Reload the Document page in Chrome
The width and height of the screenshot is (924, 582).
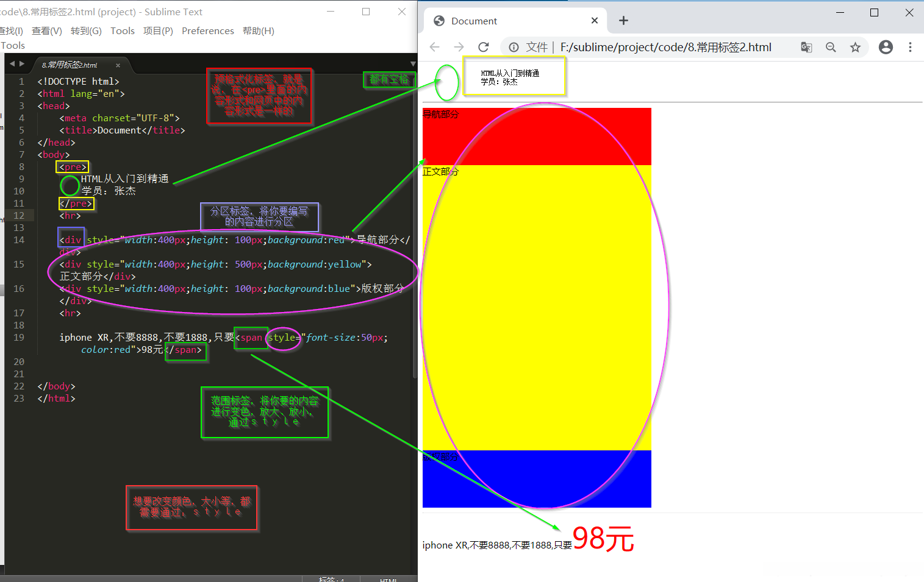(484, 47)
